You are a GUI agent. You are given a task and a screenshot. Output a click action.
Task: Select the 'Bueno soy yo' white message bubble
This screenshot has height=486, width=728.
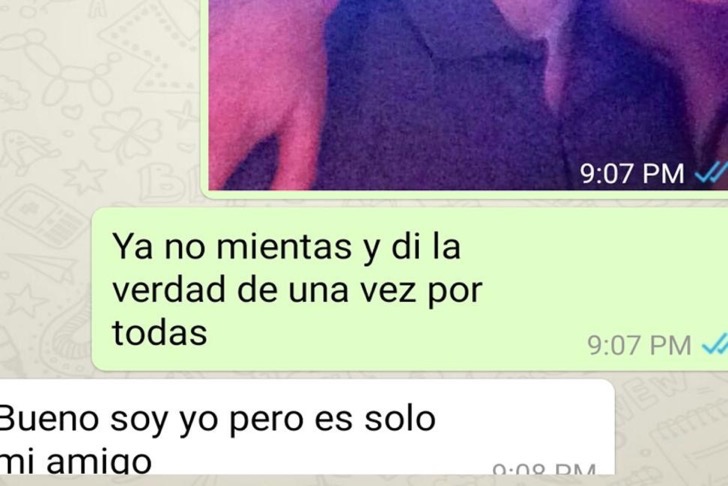click(307, 427)
